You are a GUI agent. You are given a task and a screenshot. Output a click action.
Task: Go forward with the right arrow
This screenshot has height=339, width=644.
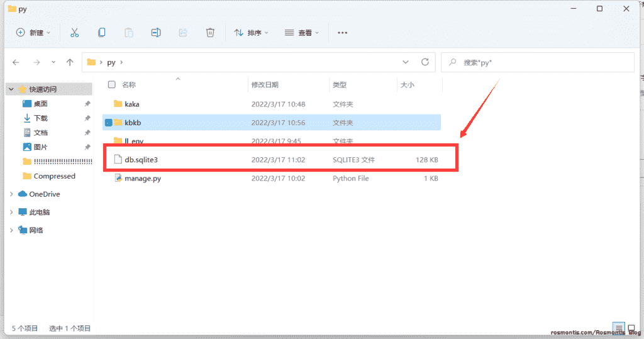pos(36,62)
